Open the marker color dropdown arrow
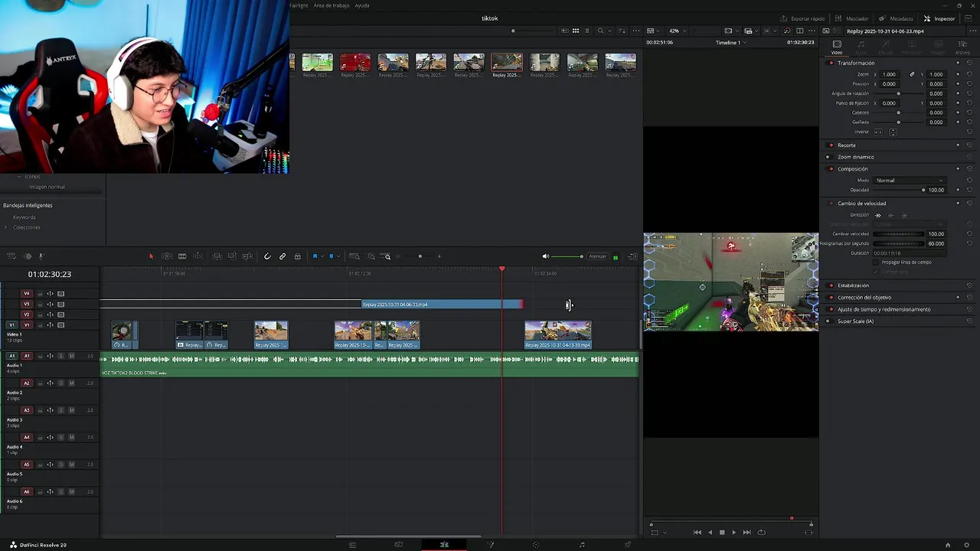The width and height of the screenshot is (980, 551). pos(338,256)
